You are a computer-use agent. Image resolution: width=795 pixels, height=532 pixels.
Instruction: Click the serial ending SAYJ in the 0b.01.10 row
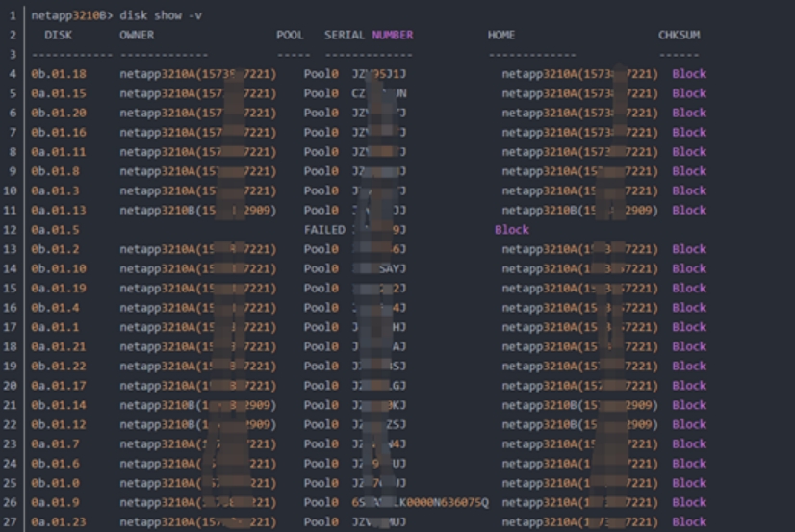click(x=379, y=269)
